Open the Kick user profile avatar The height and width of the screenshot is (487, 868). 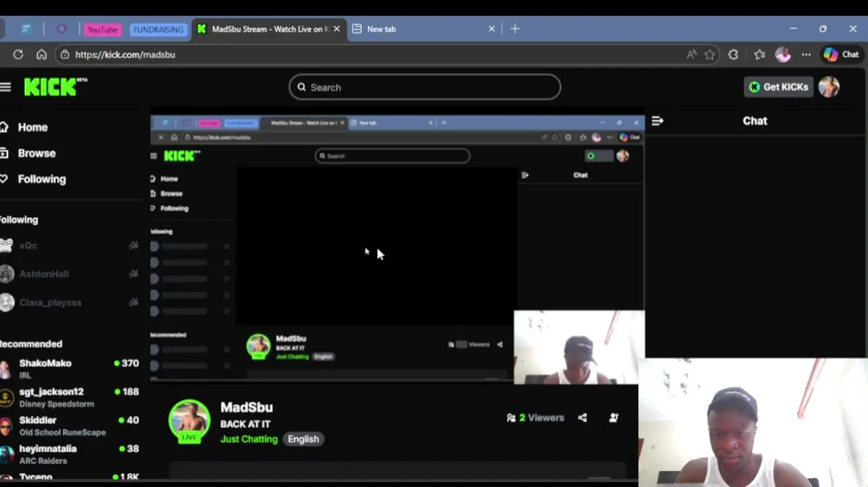coord(829,87)
